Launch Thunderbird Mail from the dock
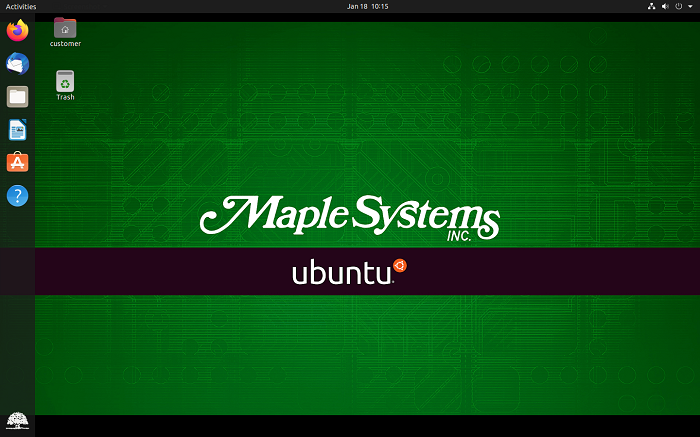 tap(17, 63)
